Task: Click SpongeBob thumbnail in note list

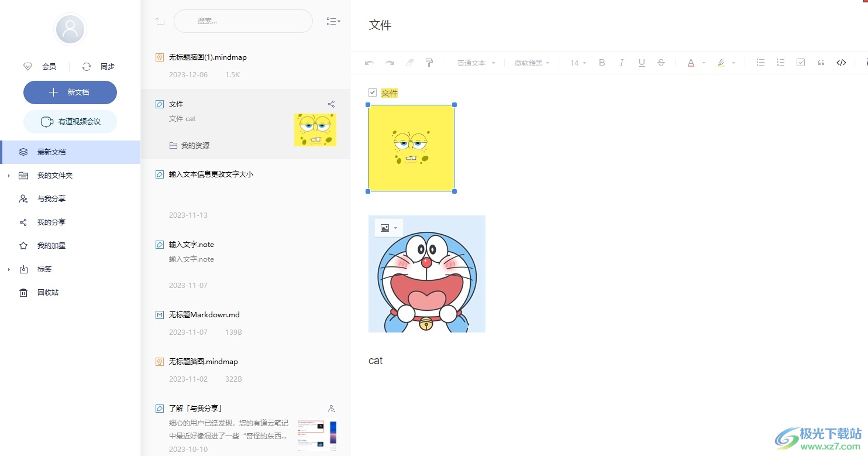Action: [315, 130]
